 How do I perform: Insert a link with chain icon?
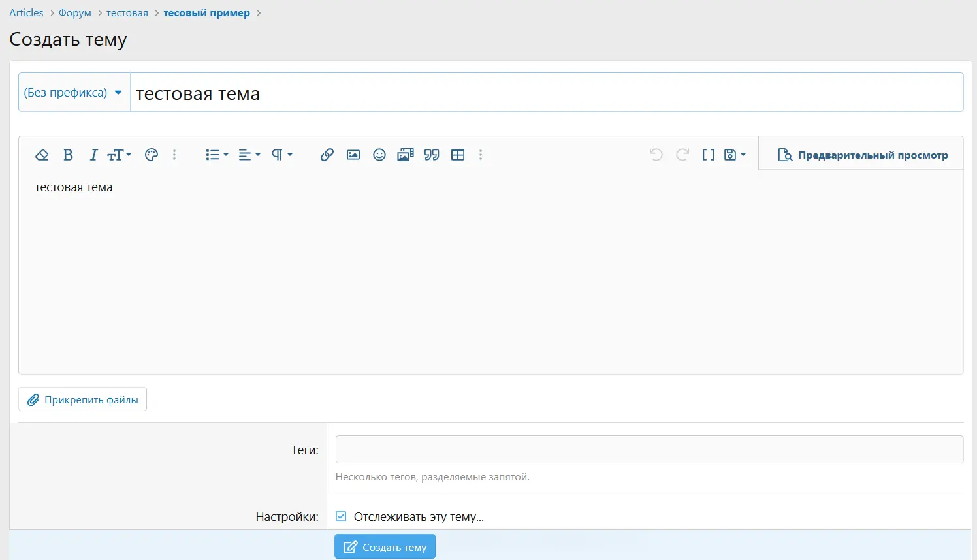(x=327, y=155)
